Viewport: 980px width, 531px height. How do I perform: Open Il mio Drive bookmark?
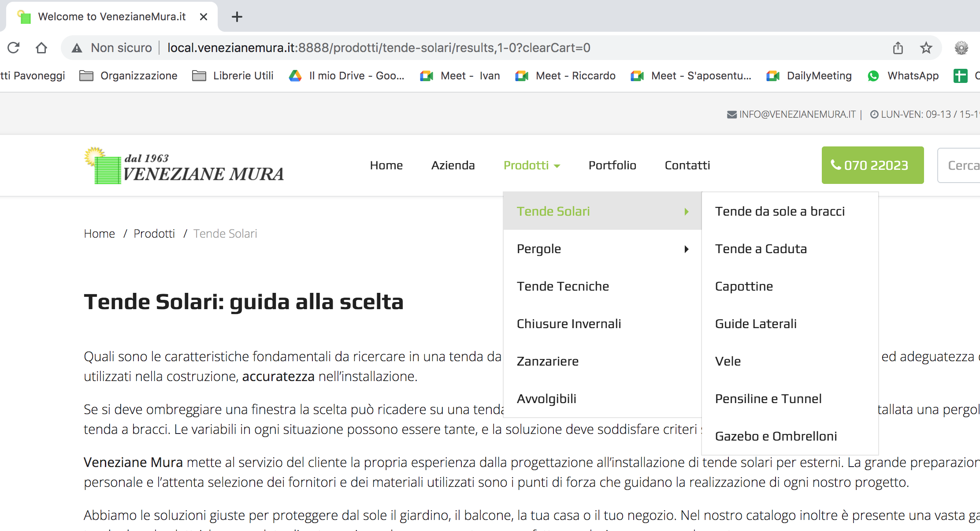(347, 76)
